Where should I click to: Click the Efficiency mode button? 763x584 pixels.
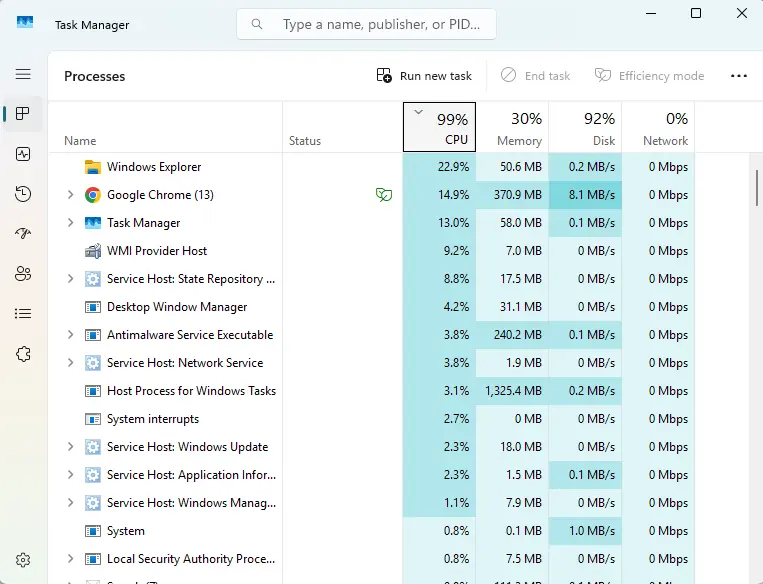649,76
